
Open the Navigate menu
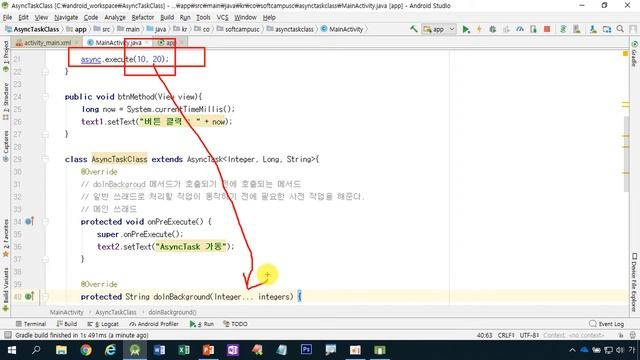(x=66, y=17)
